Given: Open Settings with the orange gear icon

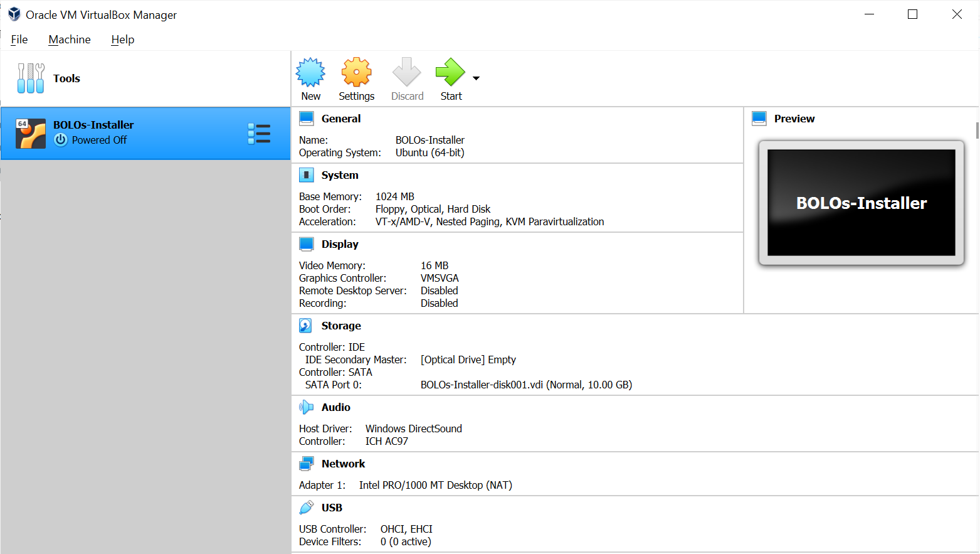Looking at the screenshot, I should [x=356, y=73].
